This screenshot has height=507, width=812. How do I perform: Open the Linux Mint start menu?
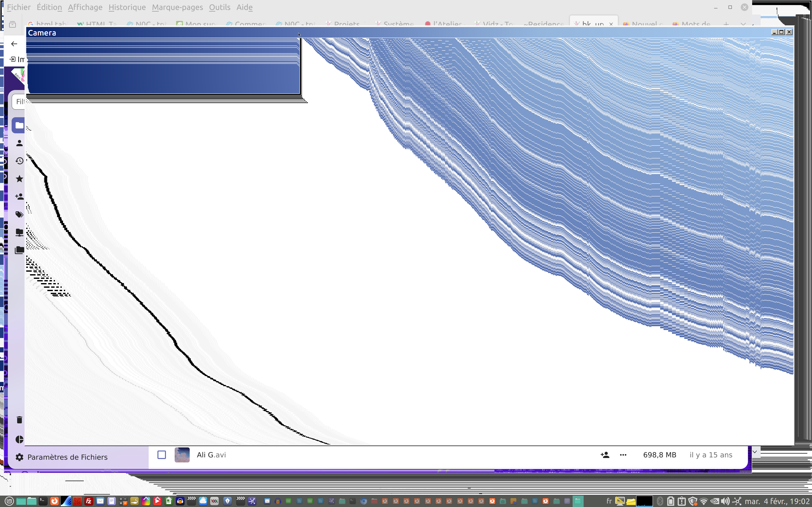[x=9, y=501]
